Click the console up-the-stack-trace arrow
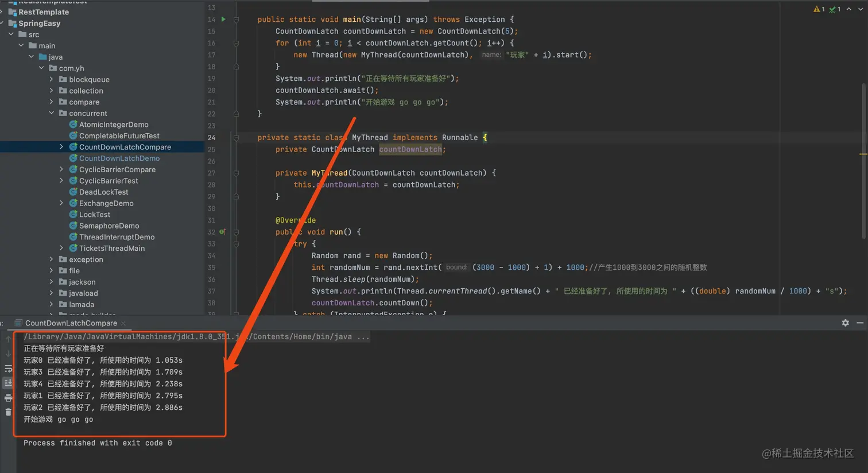Image resolution: width=868 pixels, height=473 pixels. [8, 339]
